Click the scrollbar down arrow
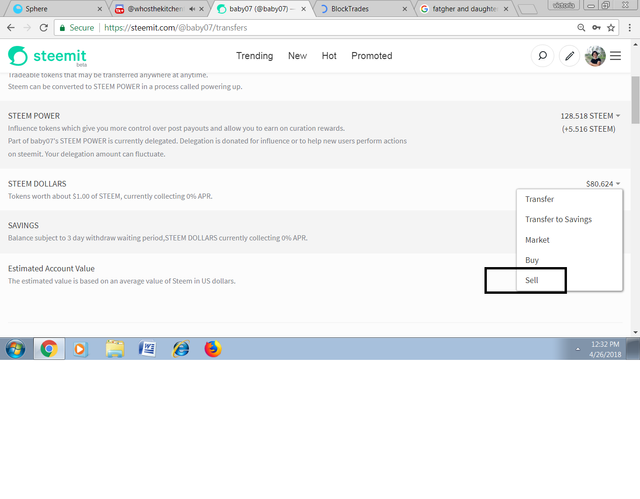The width and height of the screenshot is (640, 499). click(636, 332)
